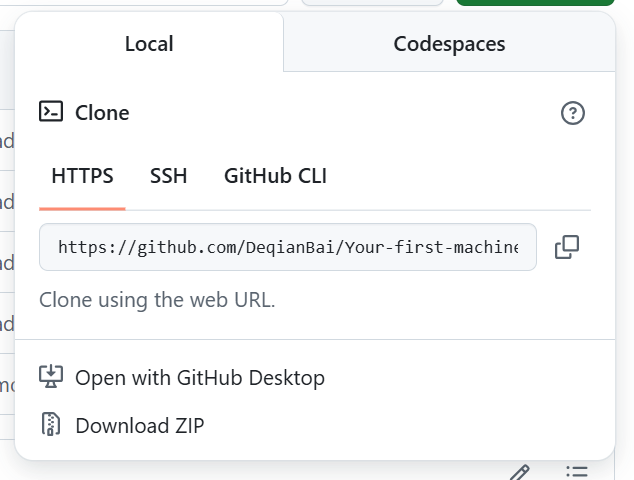Switch to the Local tab

pyautogui.click(x=149, y=43)
